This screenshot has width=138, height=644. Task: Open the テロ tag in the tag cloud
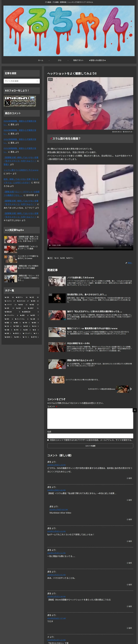(x=26, y=337)
